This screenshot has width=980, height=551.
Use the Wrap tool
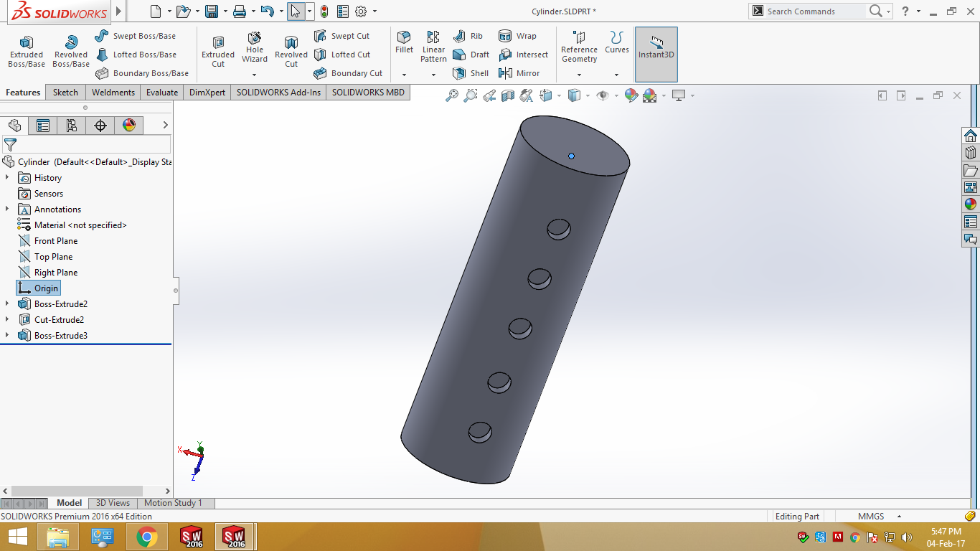click(x=517, y=36)
